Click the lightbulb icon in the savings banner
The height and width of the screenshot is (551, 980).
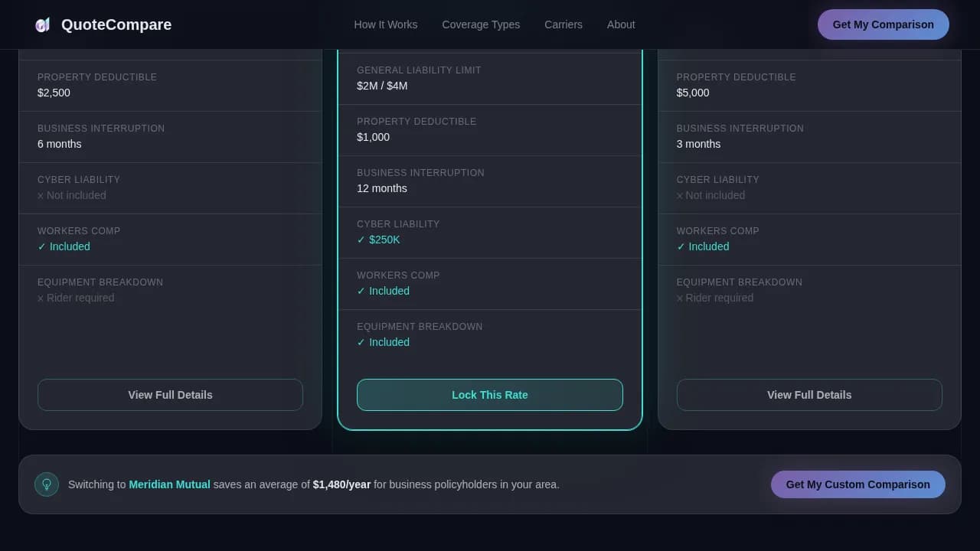(47, 484)
